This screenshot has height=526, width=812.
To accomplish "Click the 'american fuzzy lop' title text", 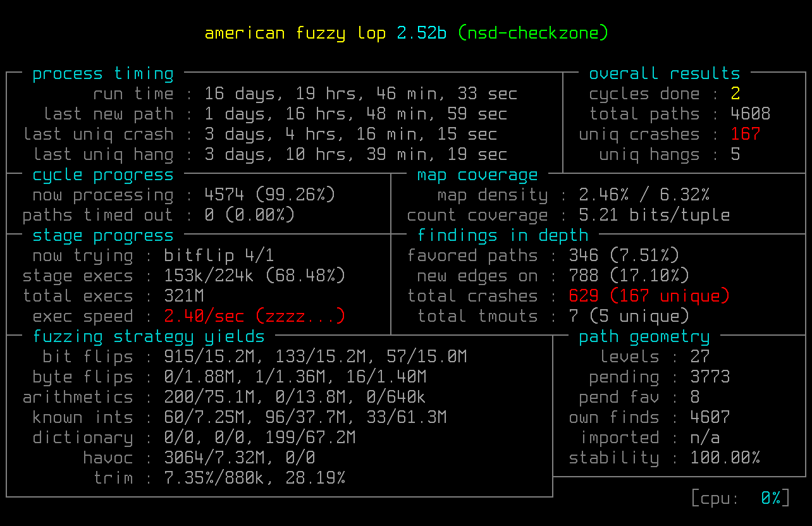I will (295, 33).
